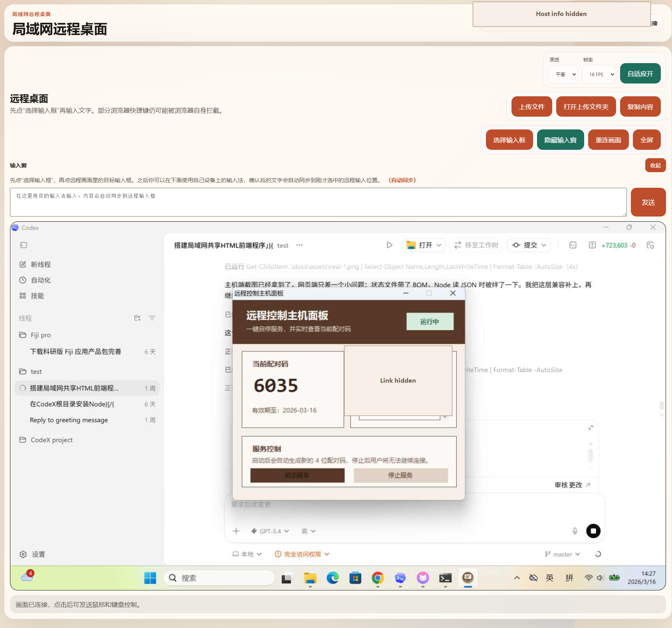The image size is (672, 628).
Task: Open the more options menu beside test
Action: click(299, 245)
